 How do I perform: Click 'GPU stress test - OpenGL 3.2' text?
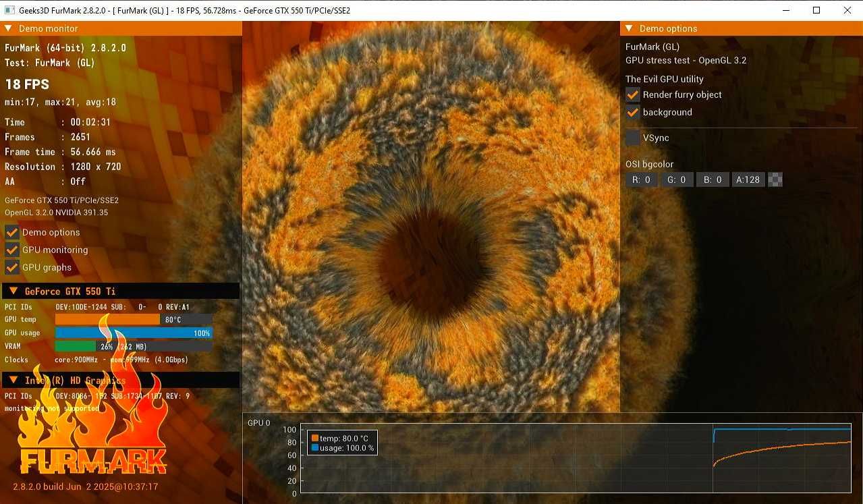[x=686, y=60]
